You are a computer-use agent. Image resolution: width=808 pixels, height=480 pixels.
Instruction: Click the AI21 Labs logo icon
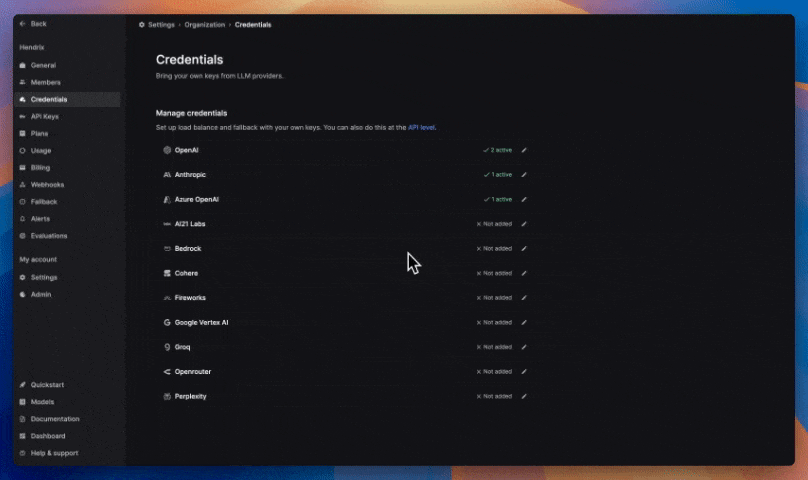[167, 224]
